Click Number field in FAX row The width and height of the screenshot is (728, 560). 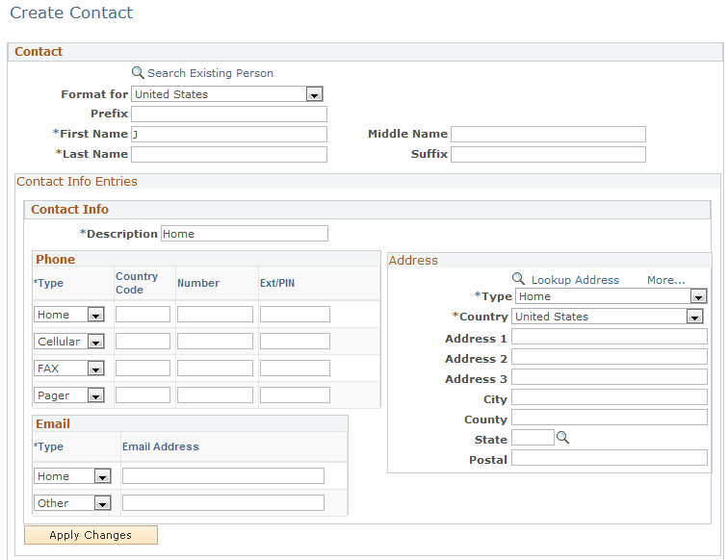pyautogui.click(x=215, y=368)
